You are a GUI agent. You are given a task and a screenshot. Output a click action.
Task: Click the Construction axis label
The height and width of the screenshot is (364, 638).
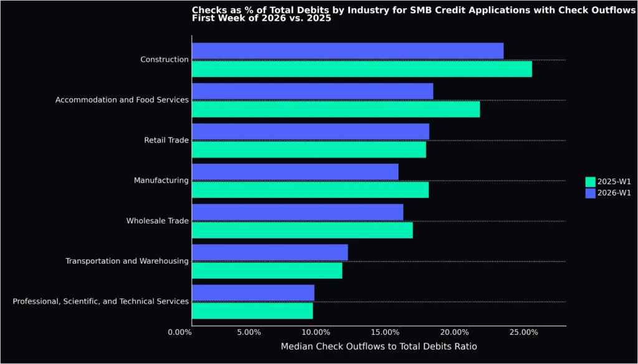pos(164,59)
